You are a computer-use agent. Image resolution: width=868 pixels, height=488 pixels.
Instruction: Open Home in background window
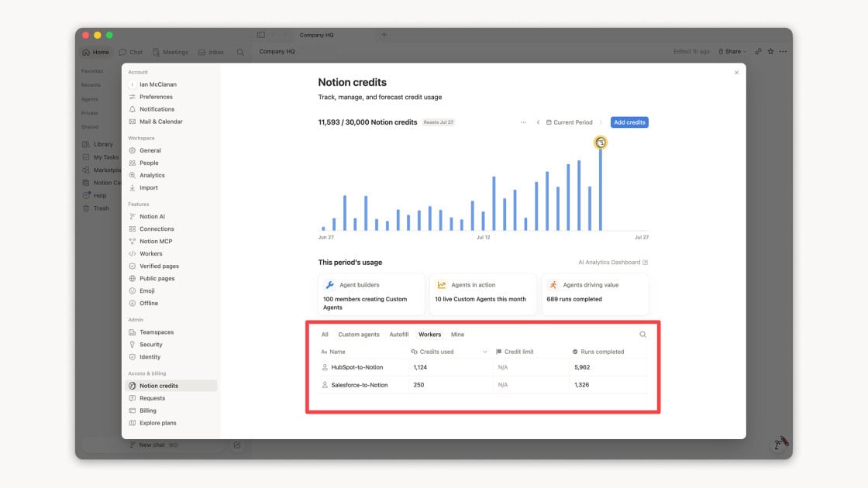(96, 52)
